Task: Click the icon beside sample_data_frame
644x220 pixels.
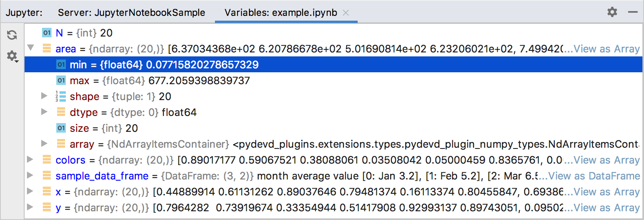Action: click(x=47, y=176)
